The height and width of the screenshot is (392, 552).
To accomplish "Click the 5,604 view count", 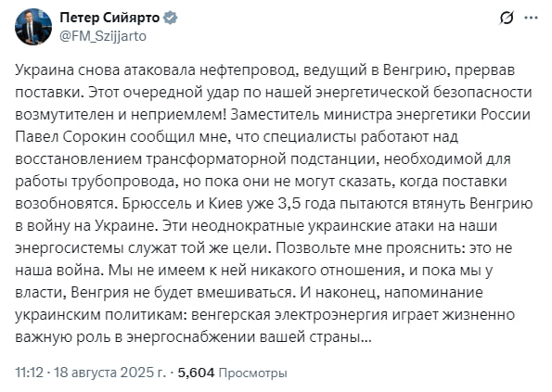I will click(x=196, y=373).
